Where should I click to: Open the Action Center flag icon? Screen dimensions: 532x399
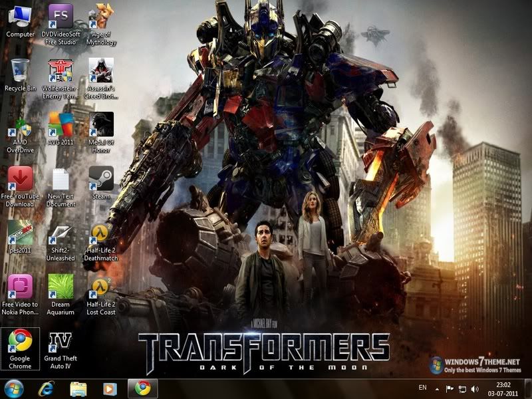pyautogui.click(x=450, y=389)
